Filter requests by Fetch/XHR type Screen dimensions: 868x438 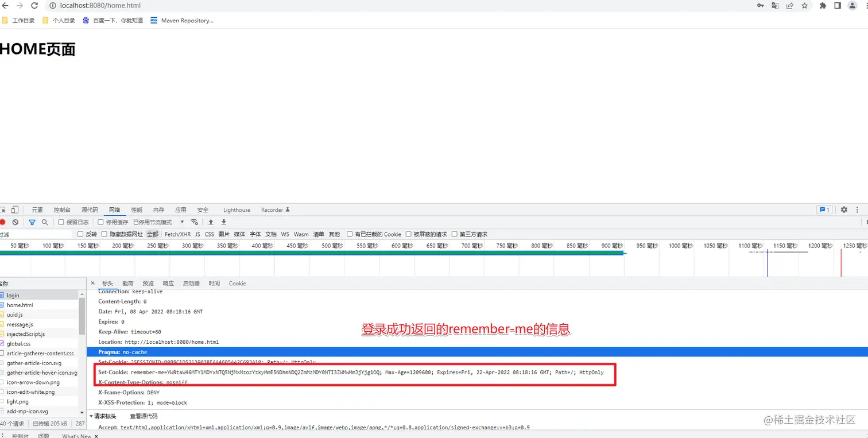coord(177,234)
